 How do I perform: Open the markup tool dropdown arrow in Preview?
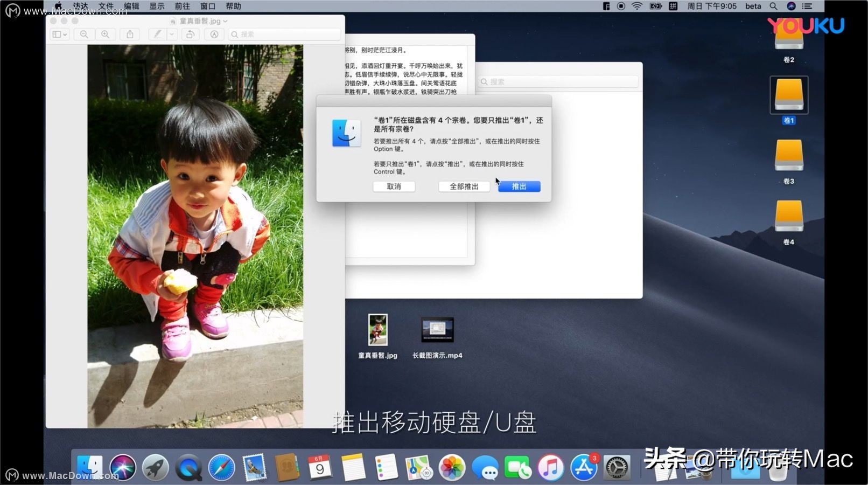tap(171, 34)
